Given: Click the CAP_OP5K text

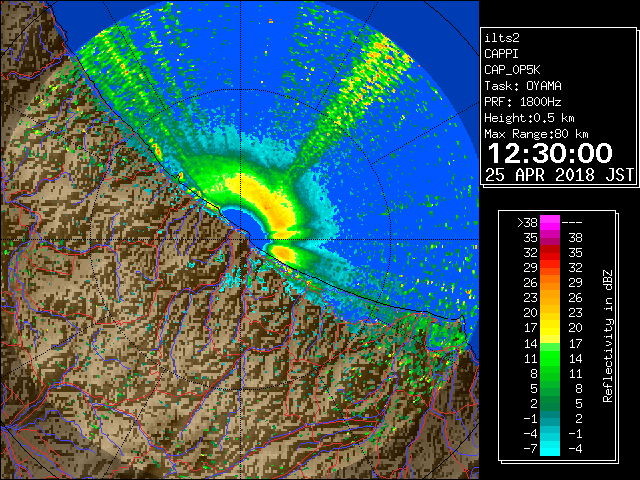Looking at the screenshot, I should tap(512, 70).
